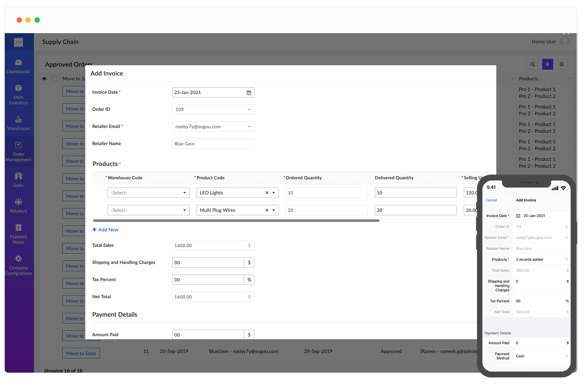
Task: Clear the Multi Plug Wires selection
Action: (267, 210)
